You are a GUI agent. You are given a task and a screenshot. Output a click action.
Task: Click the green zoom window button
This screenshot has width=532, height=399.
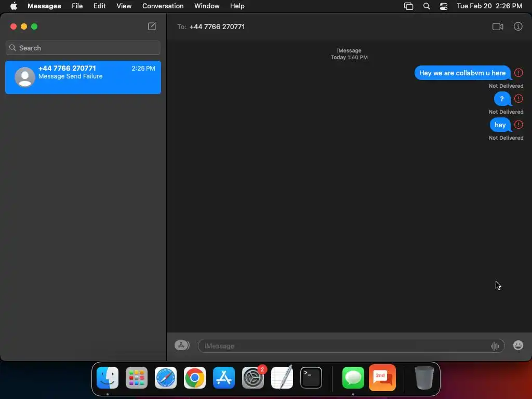point(34,26)
